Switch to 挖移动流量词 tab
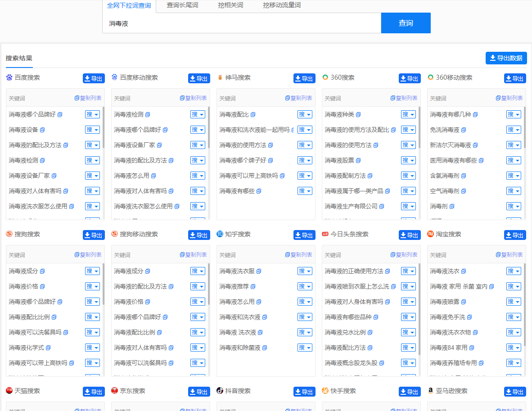This screenshot has width=532, height=411. click(282, 5)
